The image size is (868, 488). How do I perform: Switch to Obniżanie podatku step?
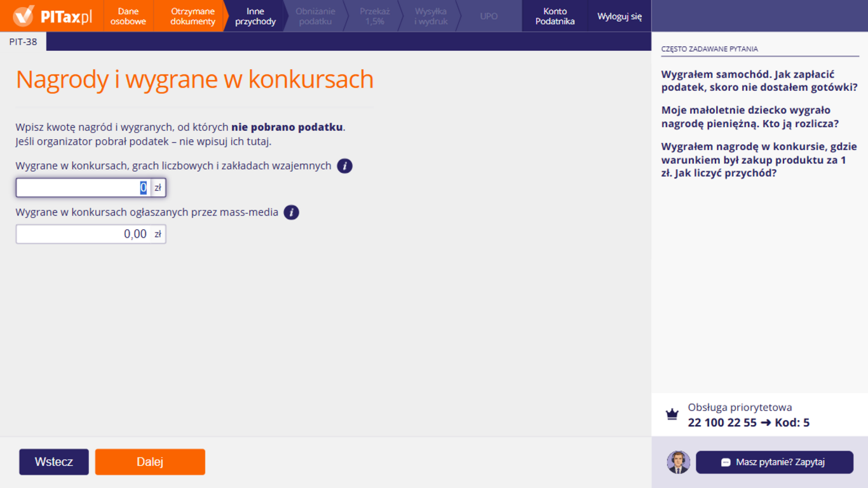[315, 17]
